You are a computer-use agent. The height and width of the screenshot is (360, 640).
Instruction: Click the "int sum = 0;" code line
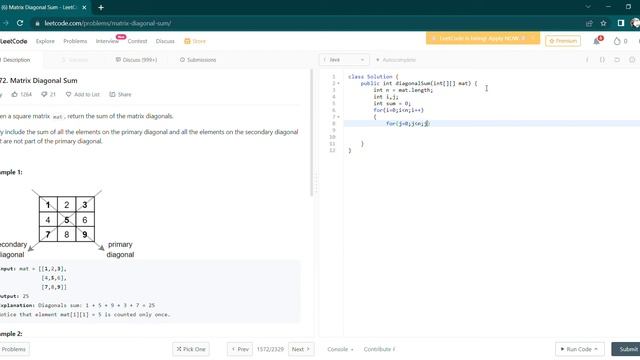(392, 104)
